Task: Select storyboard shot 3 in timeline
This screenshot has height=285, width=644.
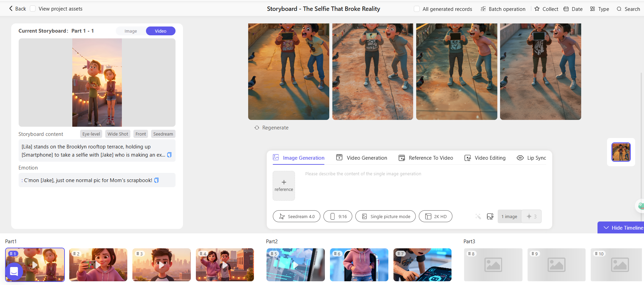Action: [x=162, y=265]
